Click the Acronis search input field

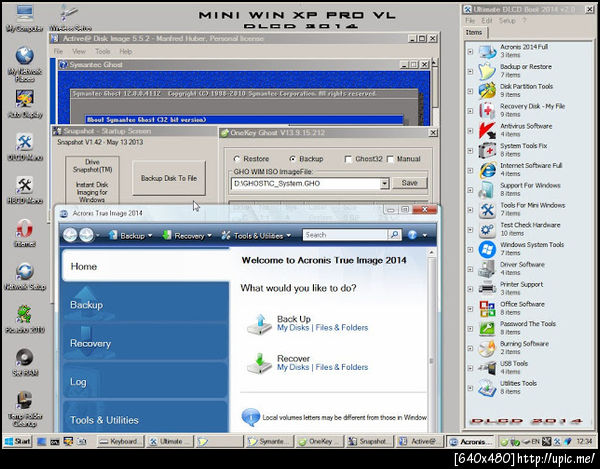pyautogui.click(x=345, y=235)
